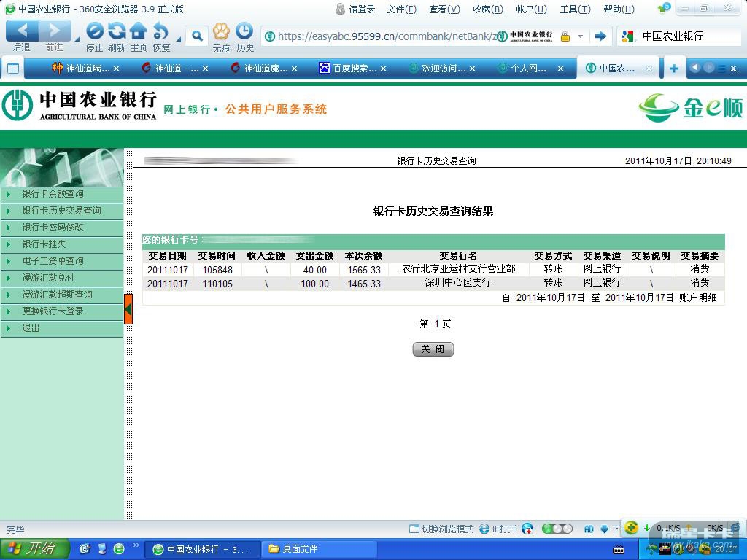Click the 中国农业银行 search input field
The image size is (747, 560).
point(678,36)
